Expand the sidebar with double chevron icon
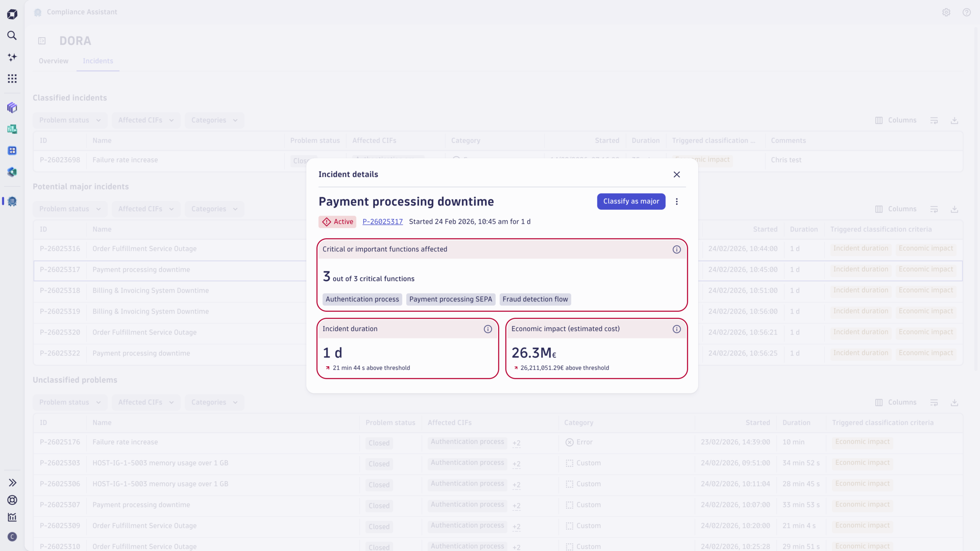 click(12, 483)
